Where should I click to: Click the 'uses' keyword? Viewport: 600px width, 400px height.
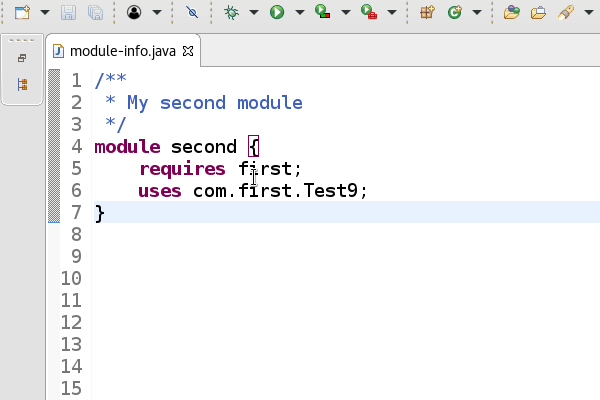coord(160,191)
